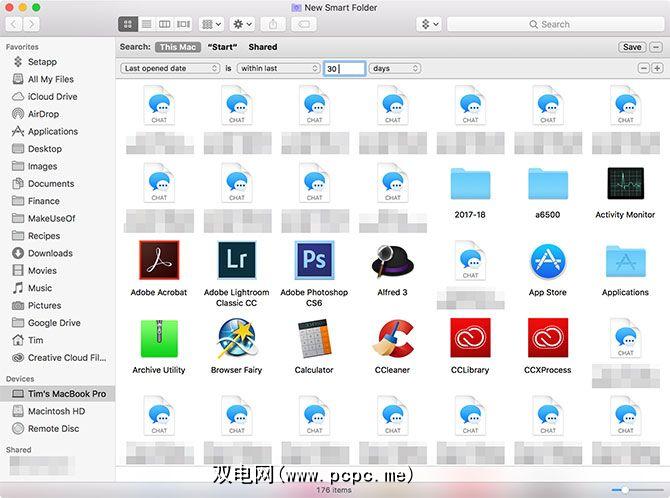Open Images folder in sidebar
The width and height of the screenshot is (670, 498).
(35, 166)
